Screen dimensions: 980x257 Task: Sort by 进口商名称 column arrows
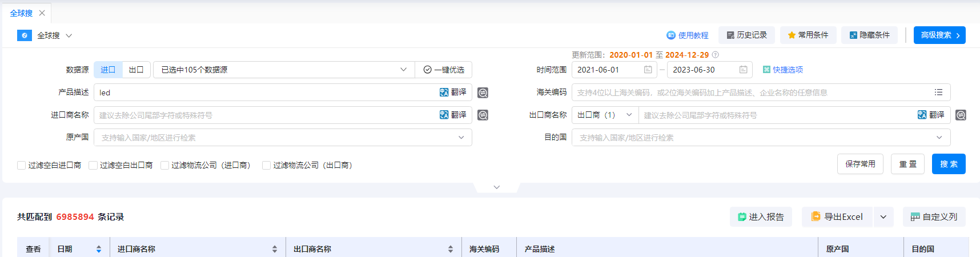tap(274, 249)
